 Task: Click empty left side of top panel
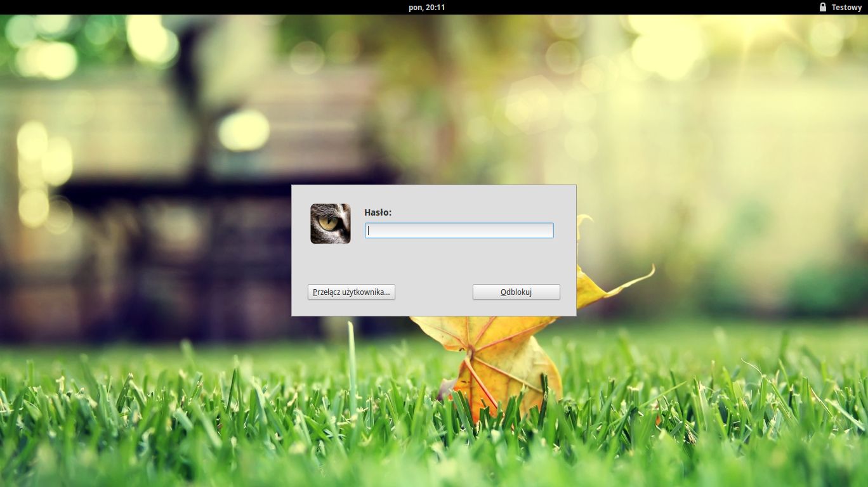pyautogui.click(x=127, y=7)
